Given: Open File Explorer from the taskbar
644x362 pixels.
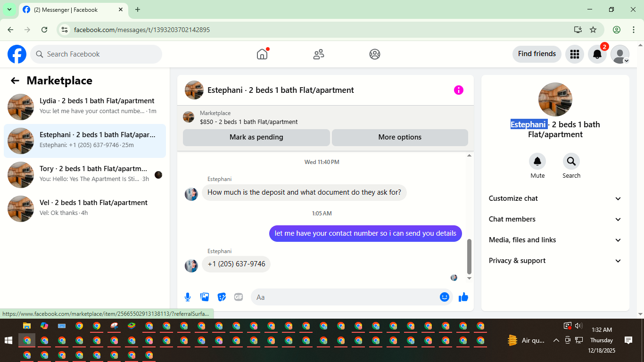Looking at the screenshot, I should [x=27, y=326].
